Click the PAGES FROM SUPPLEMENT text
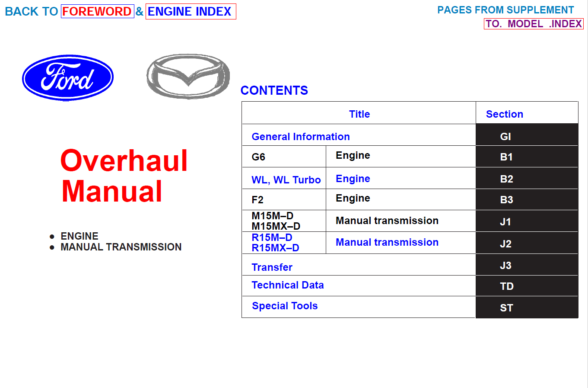Image resolution: width=588 pixels, height=388 pixels. point(505,10)
